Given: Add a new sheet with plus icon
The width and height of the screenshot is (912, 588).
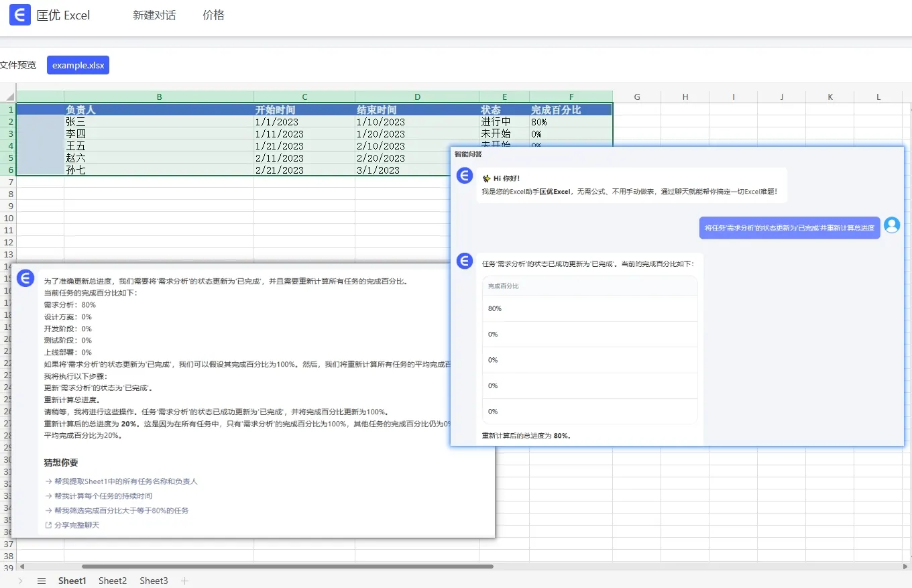Looking at the screenshot, I should (x=185, y=581).
